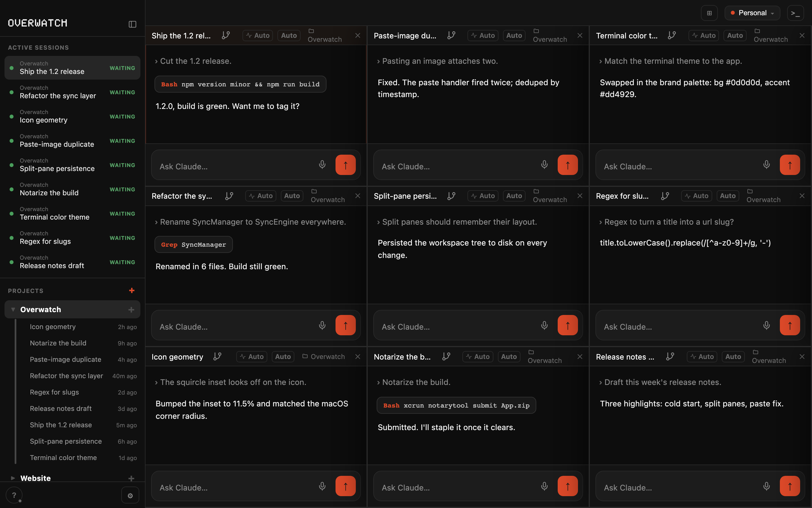Add new session to Overwatch project
The height and width of the screenshot is (508, 812).
[131, 309]
